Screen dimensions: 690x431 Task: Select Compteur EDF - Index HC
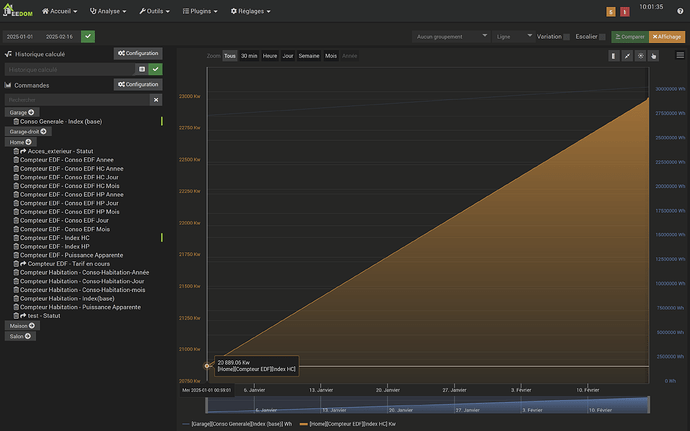click(x=55, y=238)
